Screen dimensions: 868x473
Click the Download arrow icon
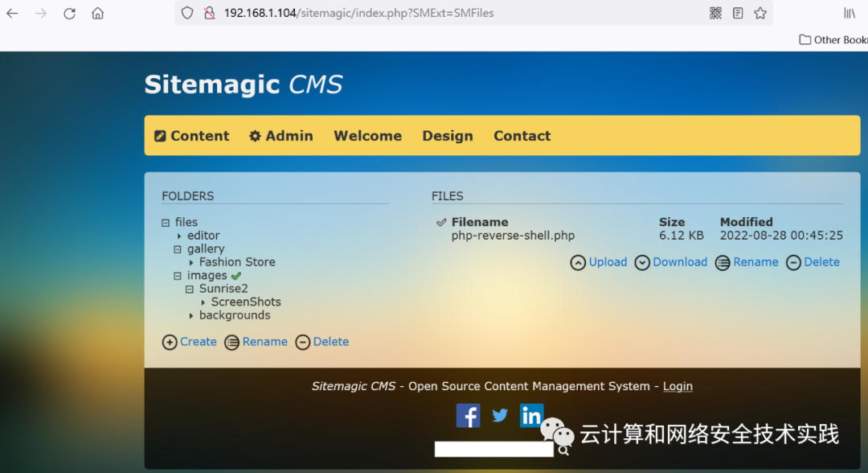click(x=642, y=262)
